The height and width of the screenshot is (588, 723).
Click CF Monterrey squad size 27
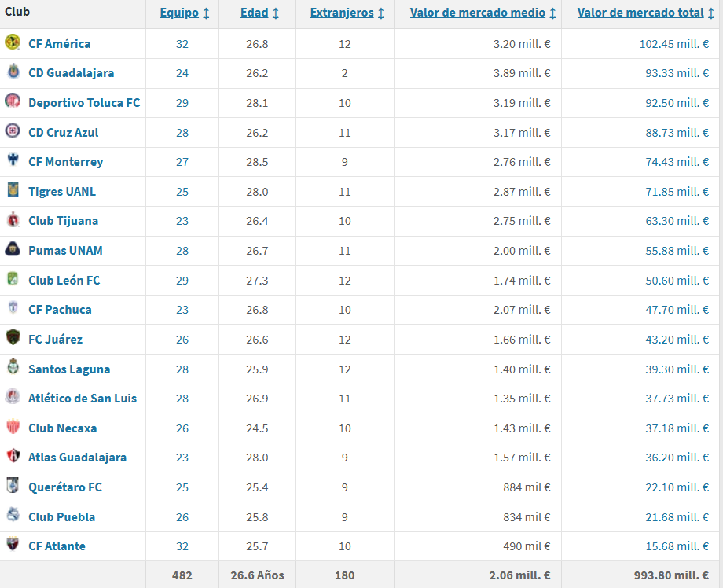pyautogui.click(x=182, y=163)
